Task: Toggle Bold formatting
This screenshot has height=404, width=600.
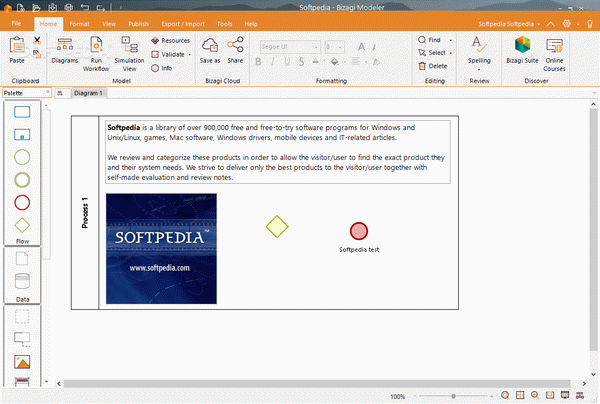Action: coord(258,62)
